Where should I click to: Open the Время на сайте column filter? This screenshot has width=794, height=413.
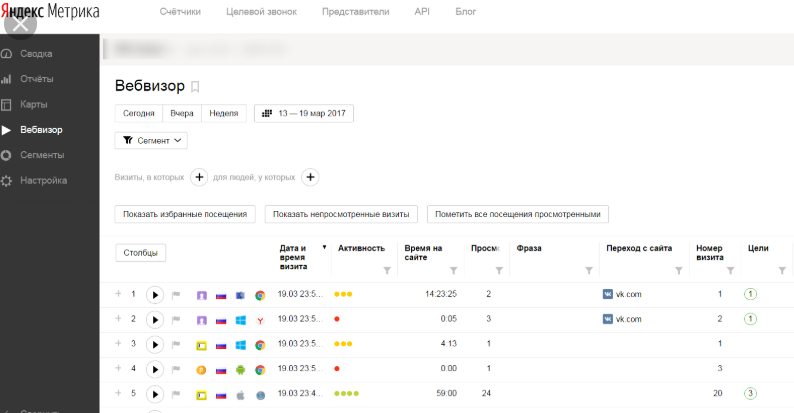tap(453, 271)
